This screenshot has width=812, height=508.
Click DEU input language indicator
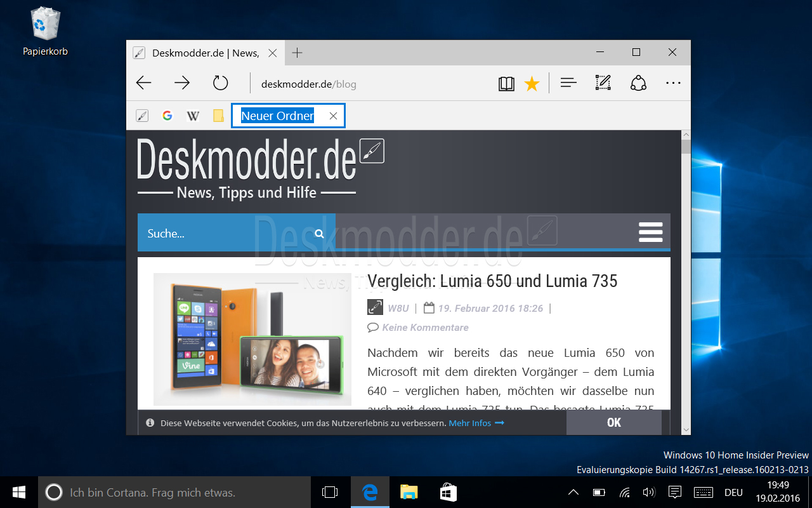pos(734,492)
